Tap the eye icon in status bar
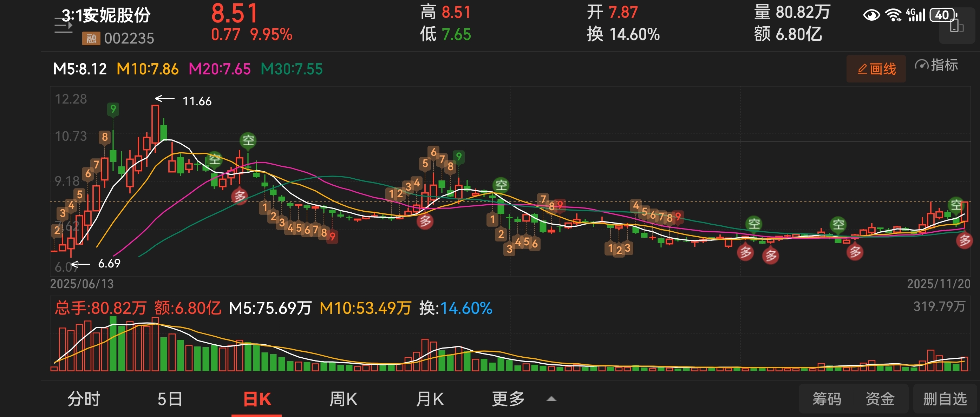The width and height of the screenshot is (980, 417). [x=871, y=15]
